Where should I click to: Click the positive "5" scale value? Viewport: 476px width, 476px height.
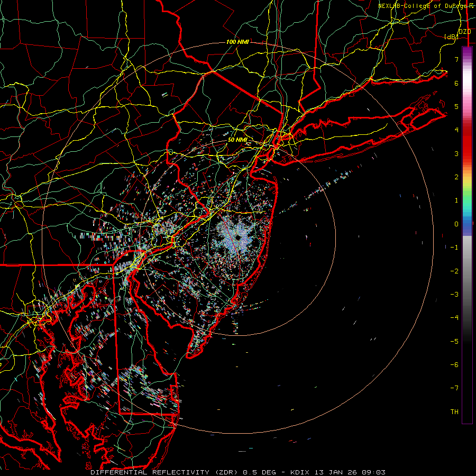pos(456,106)
